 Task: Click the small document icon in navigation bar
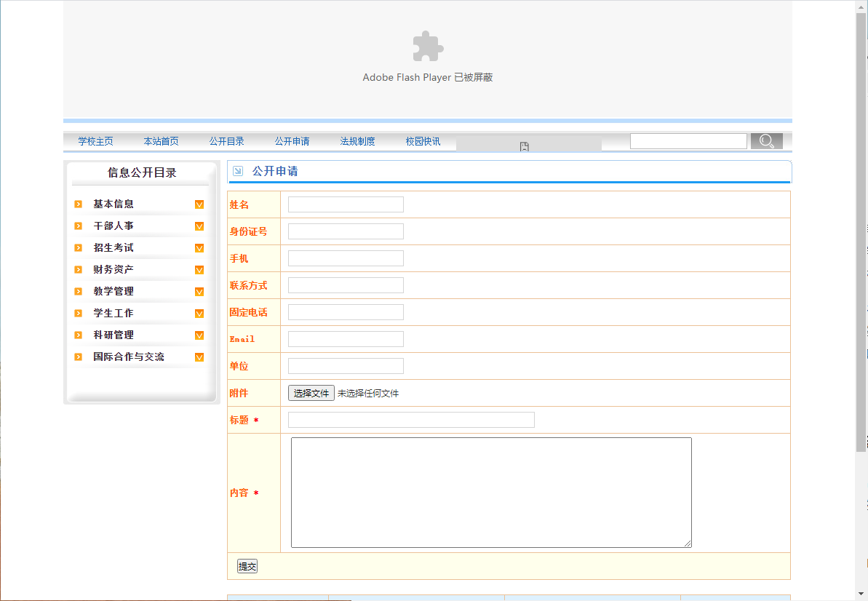pyautogui.click(x=524, y=147)
